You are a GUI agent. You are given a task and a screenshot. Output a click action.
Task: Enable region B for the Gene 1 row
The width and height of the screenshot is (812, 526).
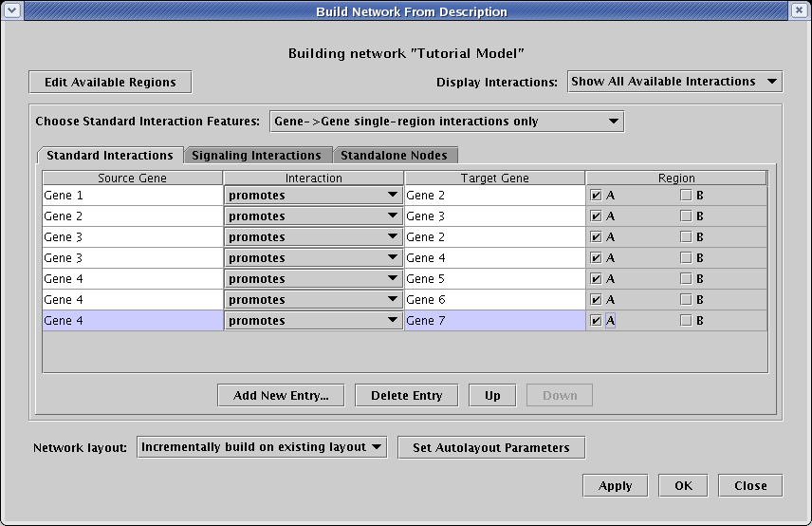click(x=686, y=196)
